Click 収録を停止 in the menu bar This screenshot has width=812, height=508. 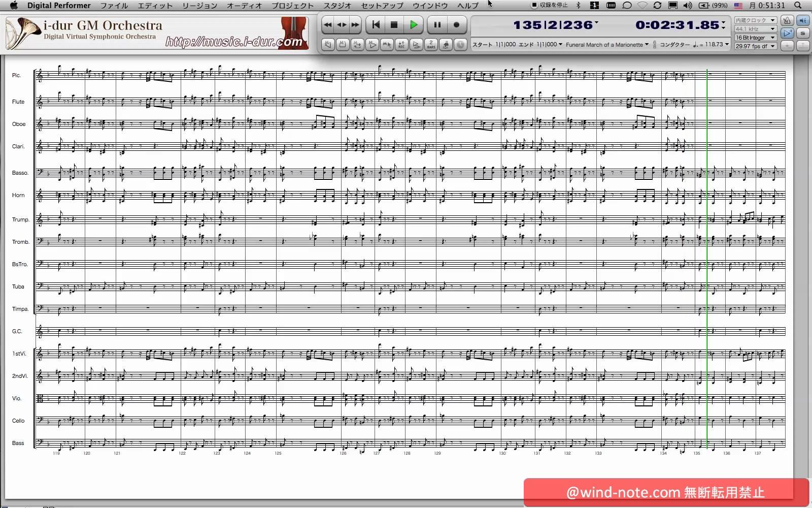point(550,5)
